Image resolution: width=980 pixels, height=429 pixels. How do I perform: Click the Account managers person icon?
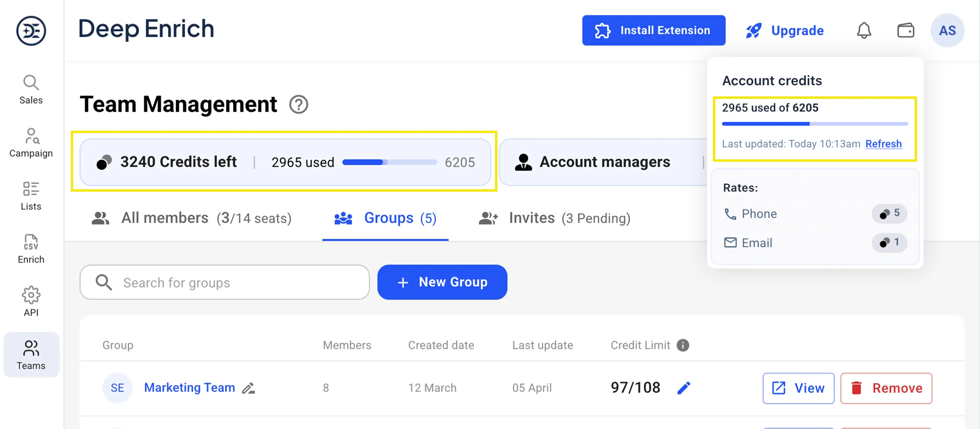pos(523,162)
